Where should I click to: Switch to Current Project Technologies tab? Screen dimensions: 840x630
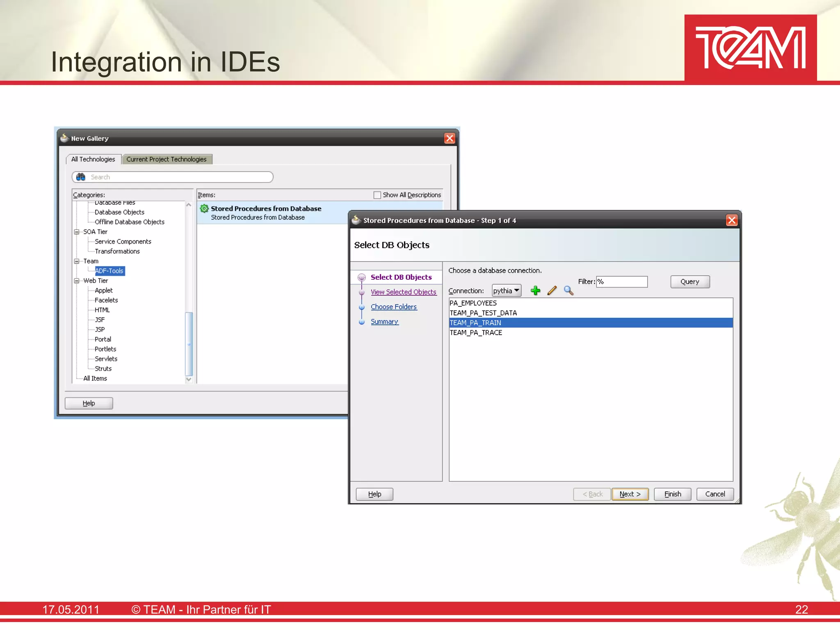[x=167, y=159]
